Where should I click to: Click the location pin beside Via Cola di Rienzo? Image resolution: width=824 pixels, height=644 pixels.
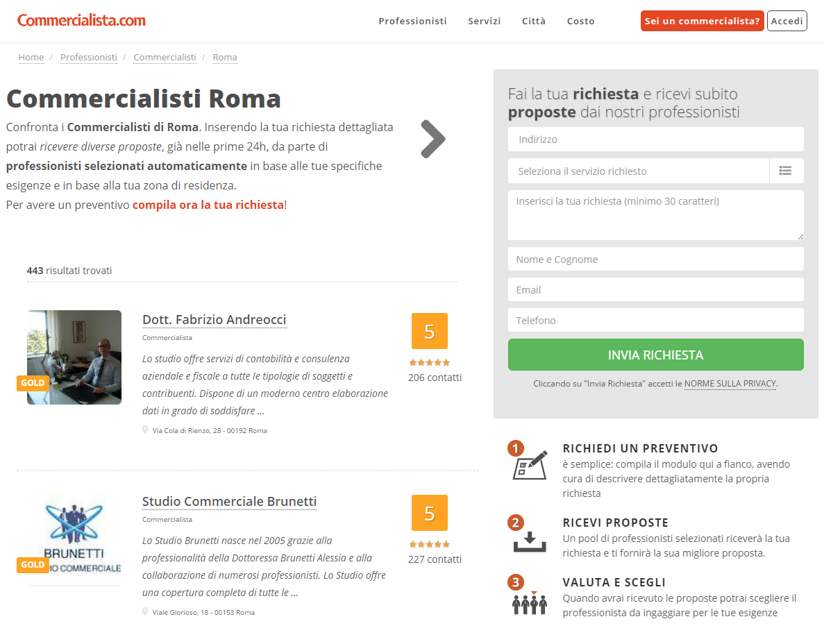[x=146, y=430]
